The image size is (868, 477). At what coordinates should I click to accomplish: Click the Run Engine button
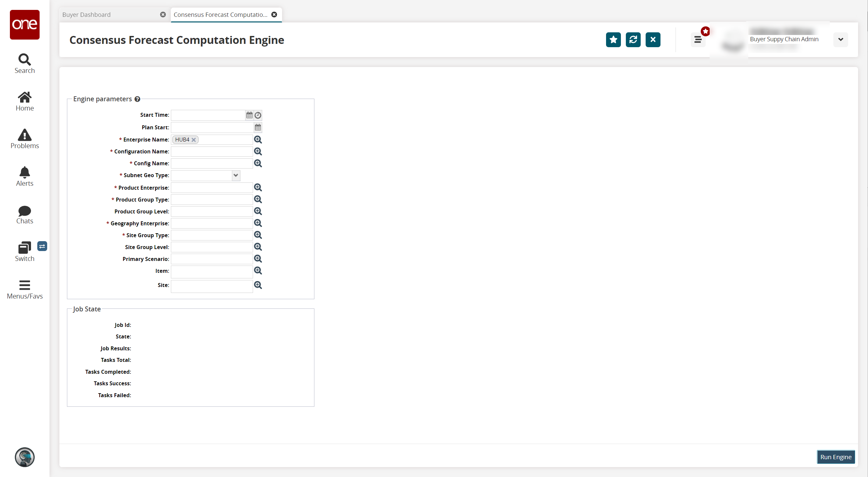(836, 457)
